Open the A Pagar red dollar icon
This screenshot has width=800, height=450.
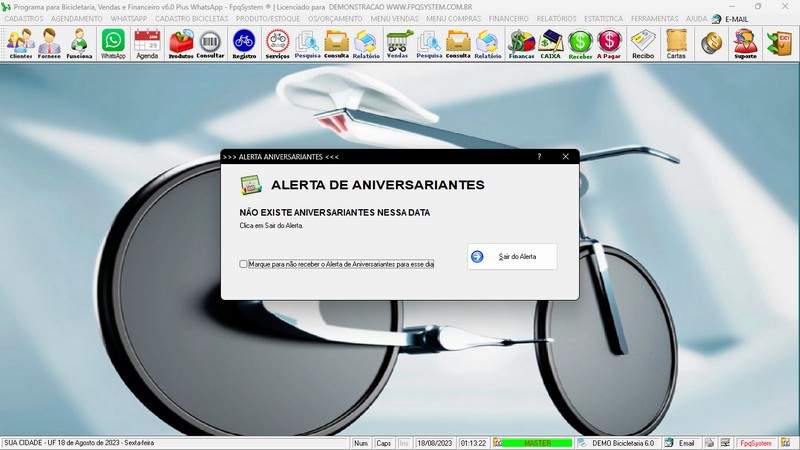pos(609,44)
